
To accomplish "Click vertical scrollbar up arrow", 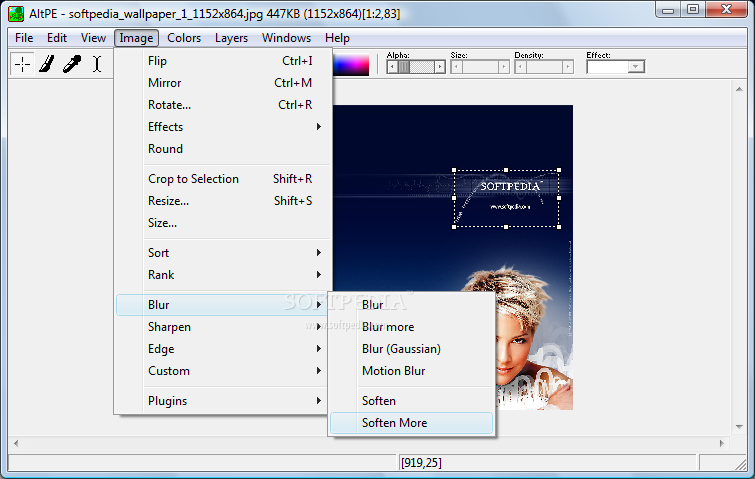I will pos(739,89).
